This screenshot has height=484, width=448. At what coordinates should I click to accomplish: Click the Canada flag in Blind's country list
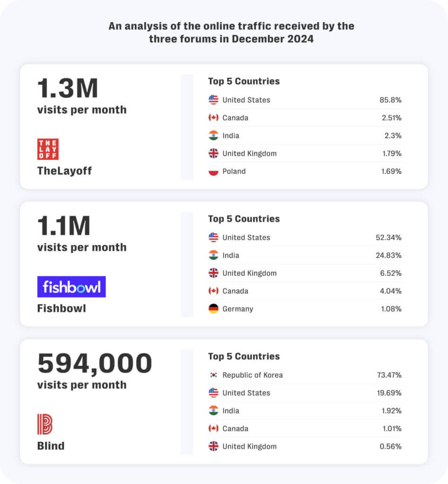click(213, 428)
